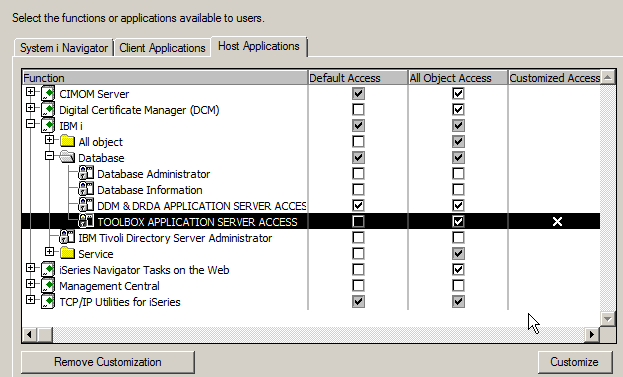Select the Management Central application icon

pyautogui.click(x=48, y=286)
